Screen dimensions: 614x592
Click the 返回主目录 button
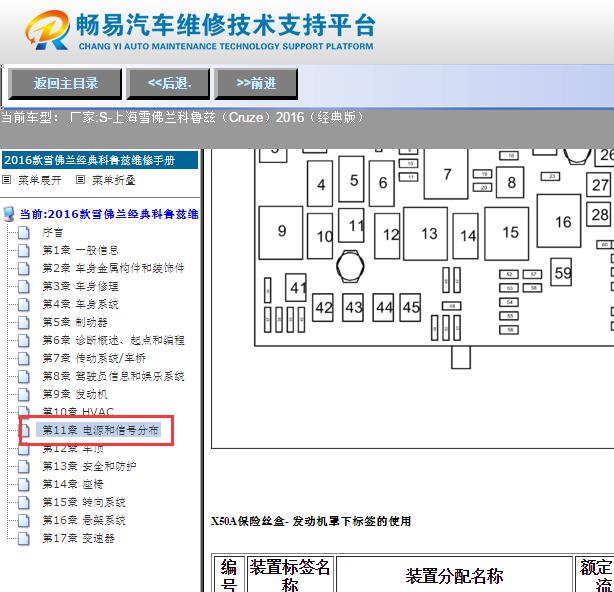coord(65,83)
